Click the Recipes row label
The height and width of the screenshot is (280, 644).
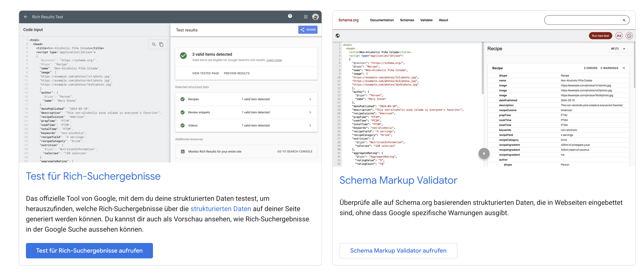click(x=193, y=99)
